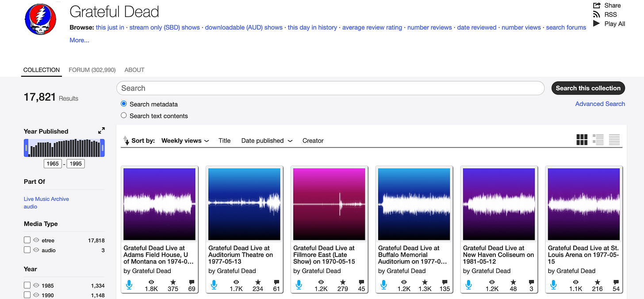The width and height of the screenshot is (644, 299).
Task: Click favorites star on New Haven Coliseum card
Action: click(513, 282)
